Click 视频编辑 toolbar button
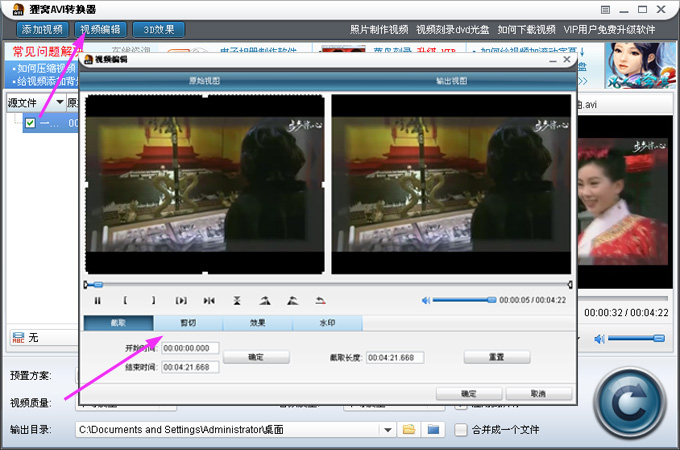The image size is (680, 450). point(101,29)
